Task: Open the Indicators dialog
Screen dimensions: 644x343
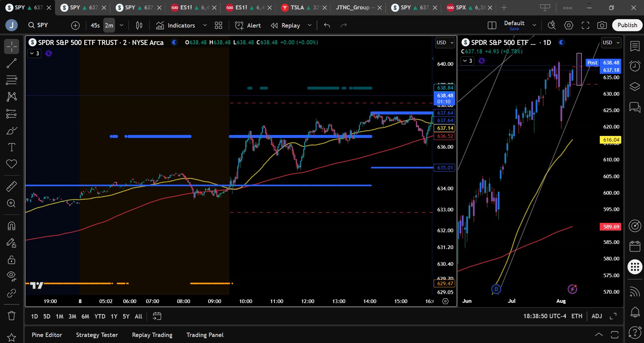Action: coord(175,25)
